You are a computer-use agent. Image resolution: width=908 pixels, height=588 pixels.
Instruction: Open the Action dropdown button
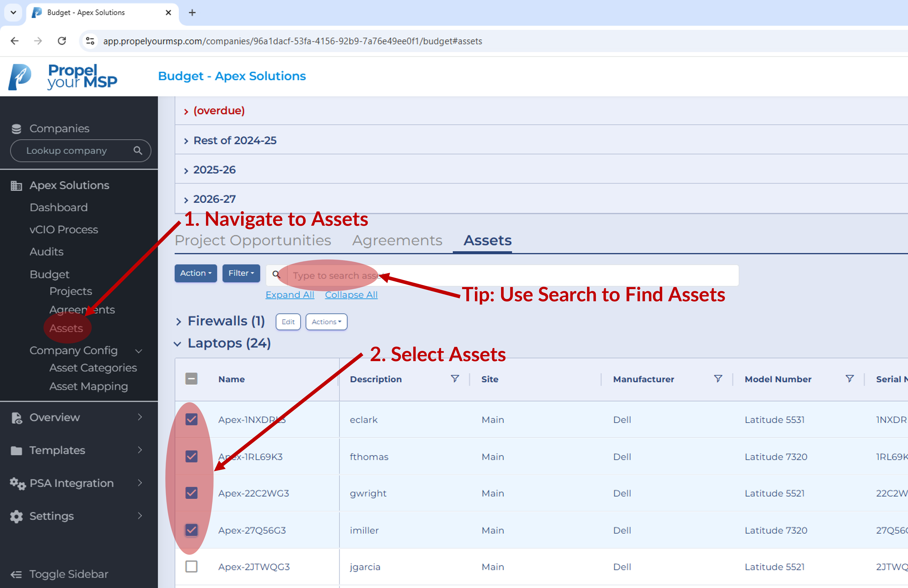click(x=196, y=273)
